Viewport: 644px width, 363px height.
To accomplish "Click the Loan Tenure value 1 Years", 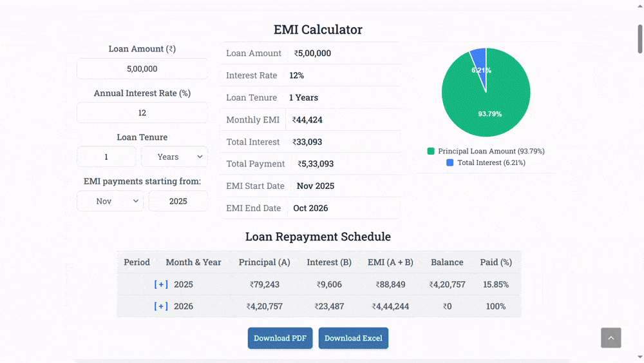I will click(x=303, y=97).
